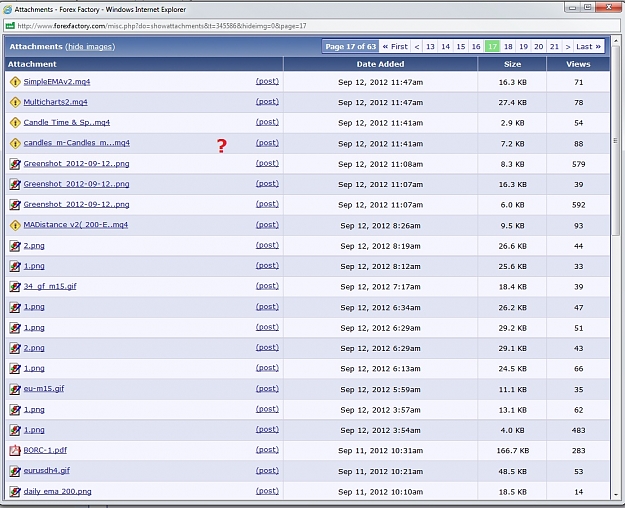Image resolution: width=625 pixels, height=508 pixels.
Task: Click the image icon beside 34_gf_m15.gif
Action: tap(15, 286)
